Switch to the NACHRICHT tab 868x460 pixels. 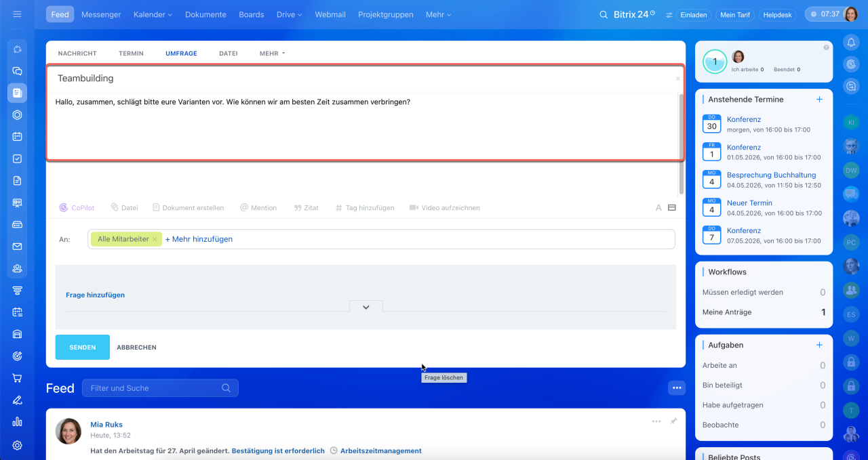tap(77, 53)
